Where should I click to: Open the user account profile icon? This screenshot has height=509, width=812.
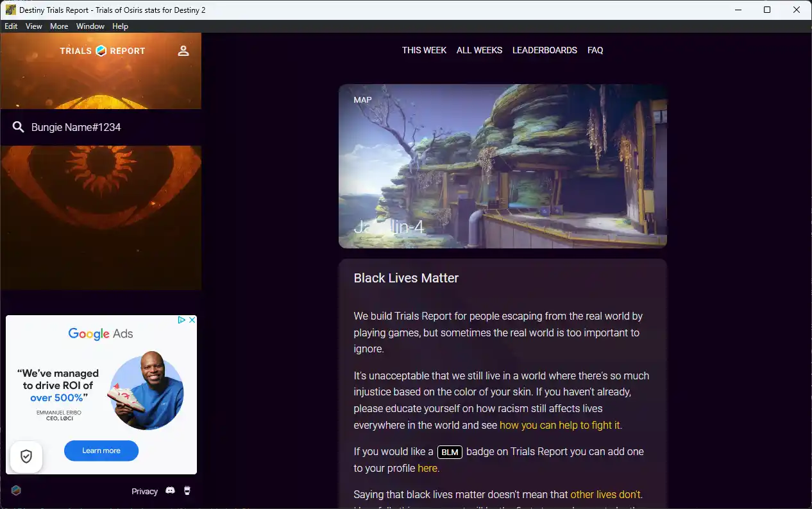(x=183, y=51)
